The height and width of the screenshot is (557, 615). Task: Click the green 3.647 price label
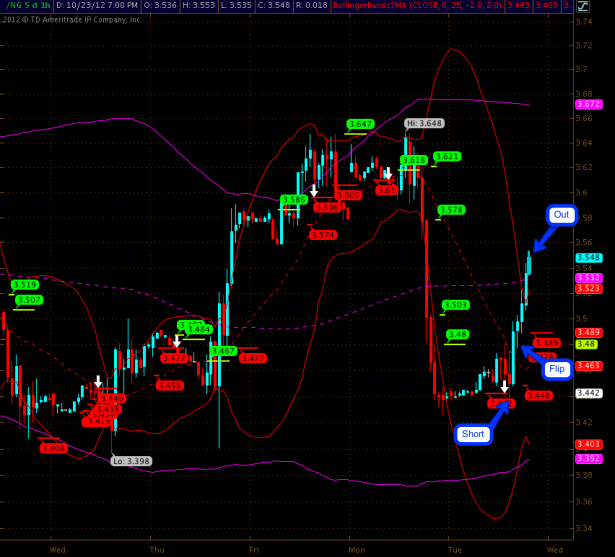click(360, 124)
